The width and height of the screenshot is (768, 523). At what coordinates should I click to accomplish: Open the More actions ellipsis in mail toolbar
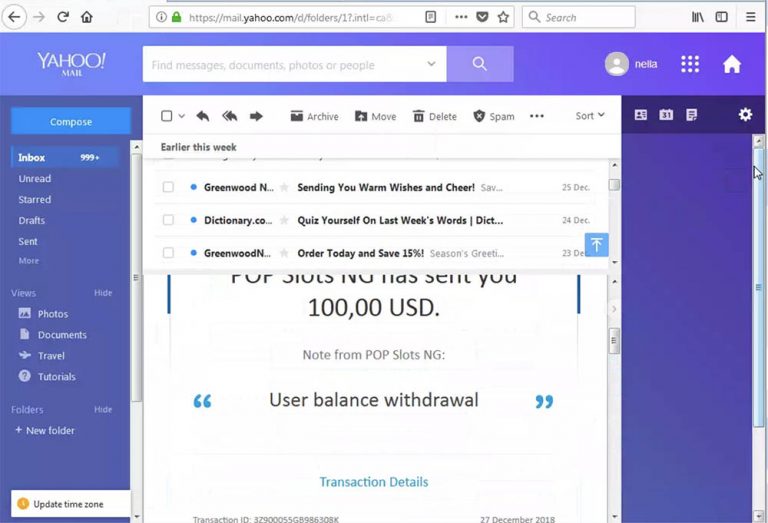point(537,116)
